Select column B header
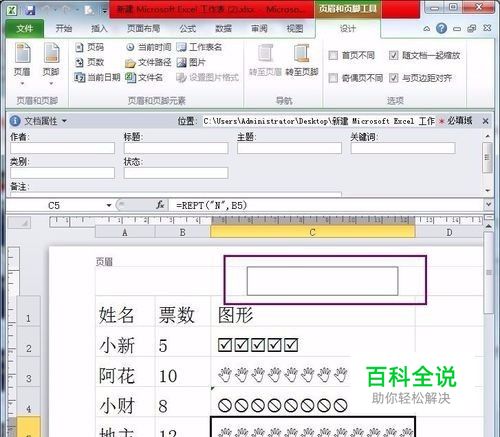Image resolution: width=500 pixels, height=437 pixels. pos(183,232)
